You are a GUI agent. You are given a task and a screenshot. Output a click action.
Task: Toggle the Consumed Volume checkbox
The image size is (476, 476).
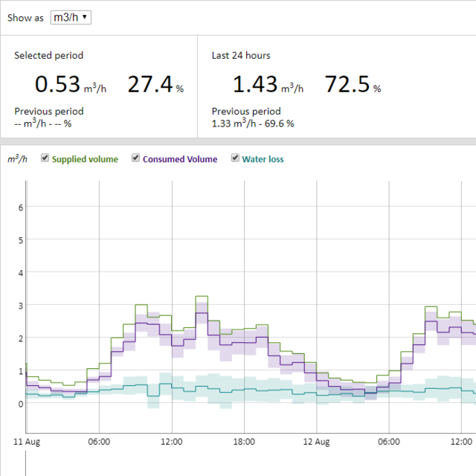click(x=136, y=158)
